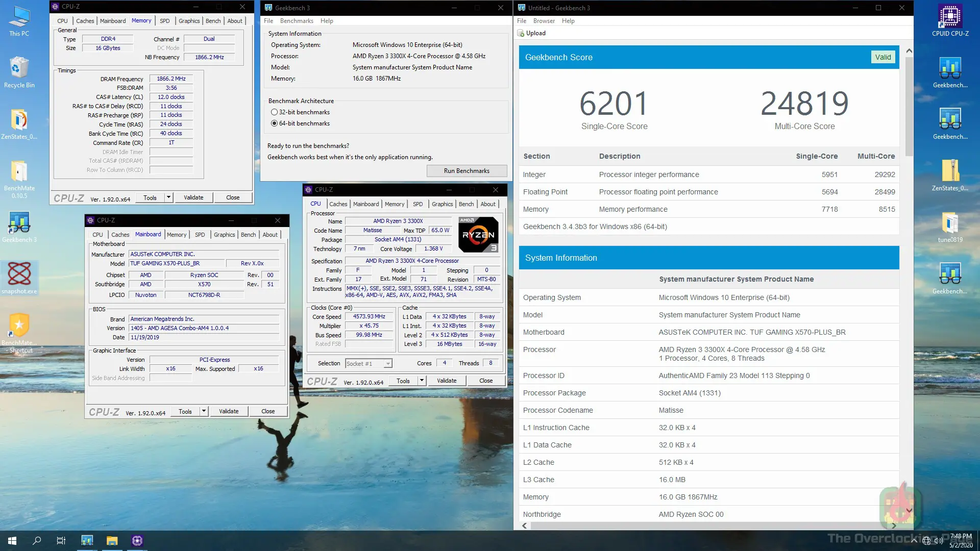Select snapshot.exe desktop icon

tap(19, 278)
